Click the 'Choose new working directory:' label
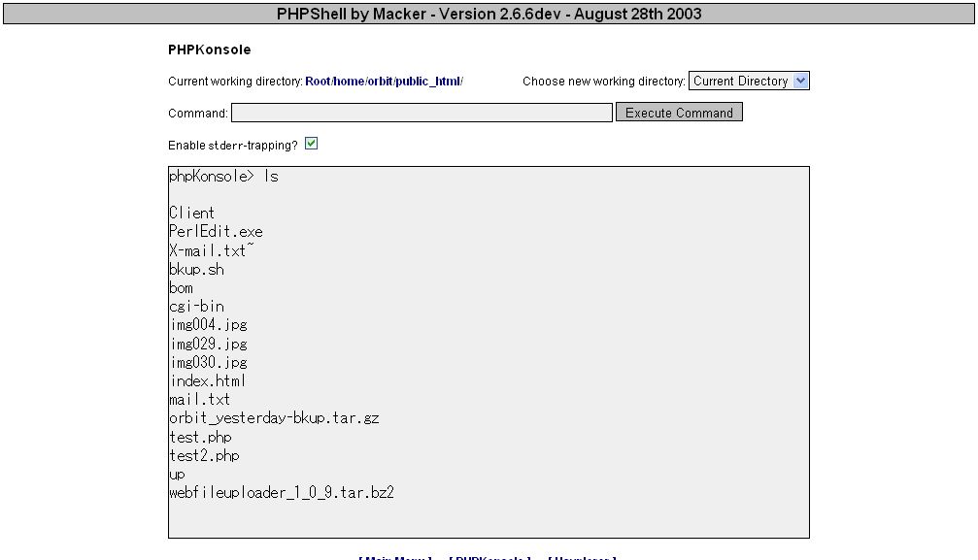978x560 pixels. click(x=604, y=82)
